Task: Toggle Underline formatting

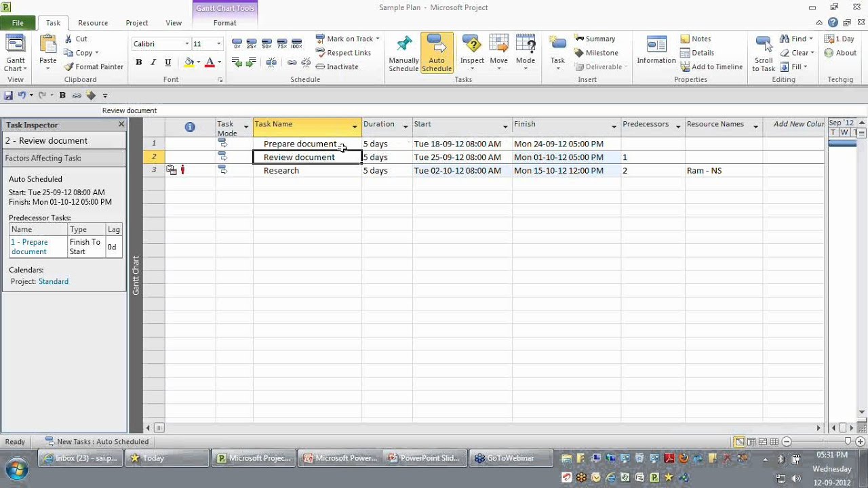Action: point(168,62)
